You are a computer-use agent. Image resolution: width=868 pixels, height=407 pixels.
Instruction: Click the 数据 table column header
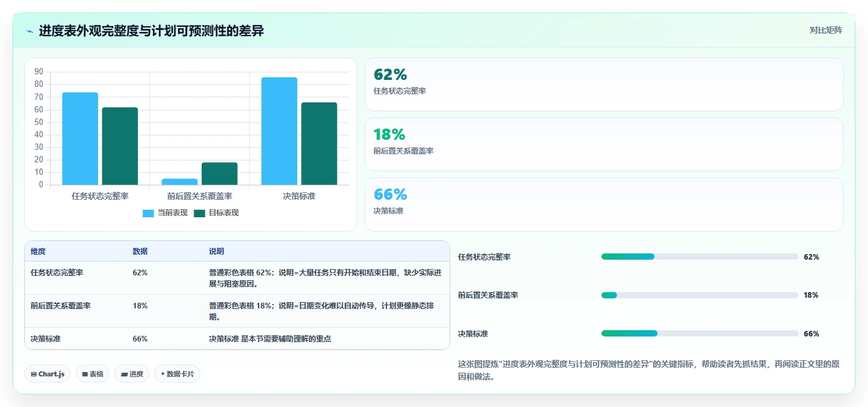[x=140, y=252]
